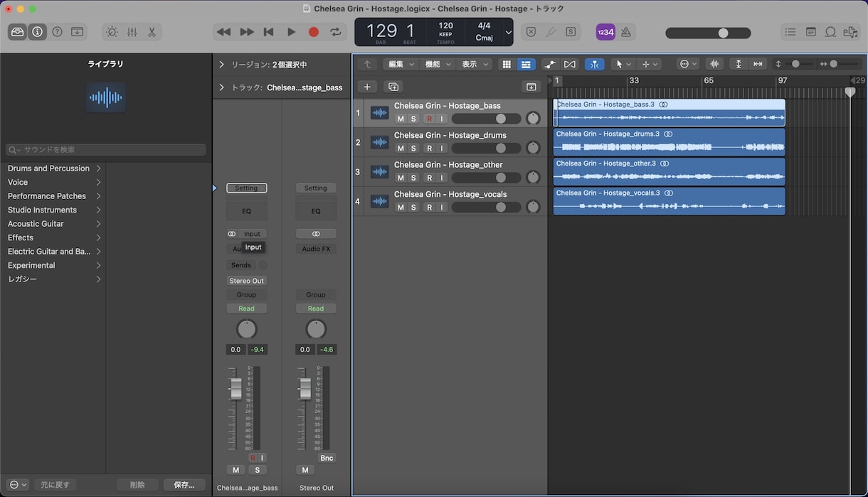This screenshot has width=868, height=497.
Task: Toggle the purple 1234 Count-in button
Action: coord(605,32)
